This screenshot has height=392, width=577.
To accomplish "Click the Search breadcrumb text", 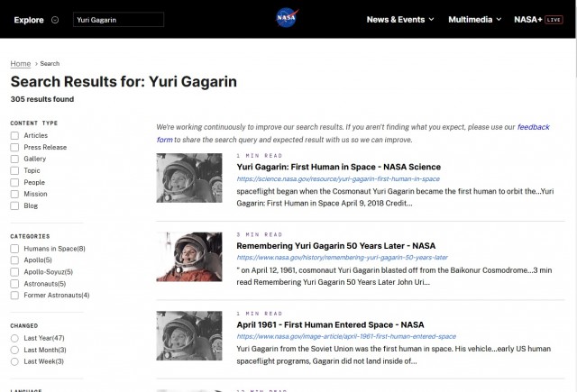I will tap(50, 64).
